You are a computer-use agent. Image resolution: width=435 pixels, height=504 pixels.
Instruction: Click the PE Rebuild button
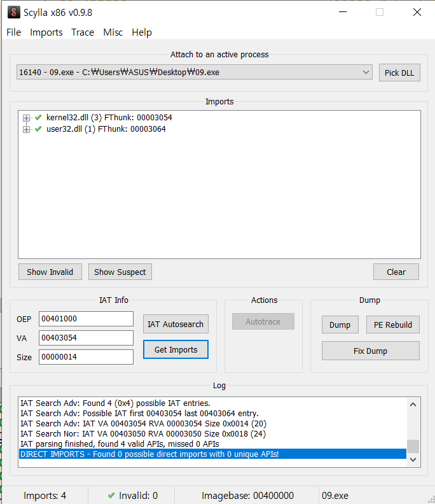(x=393, y=325)
